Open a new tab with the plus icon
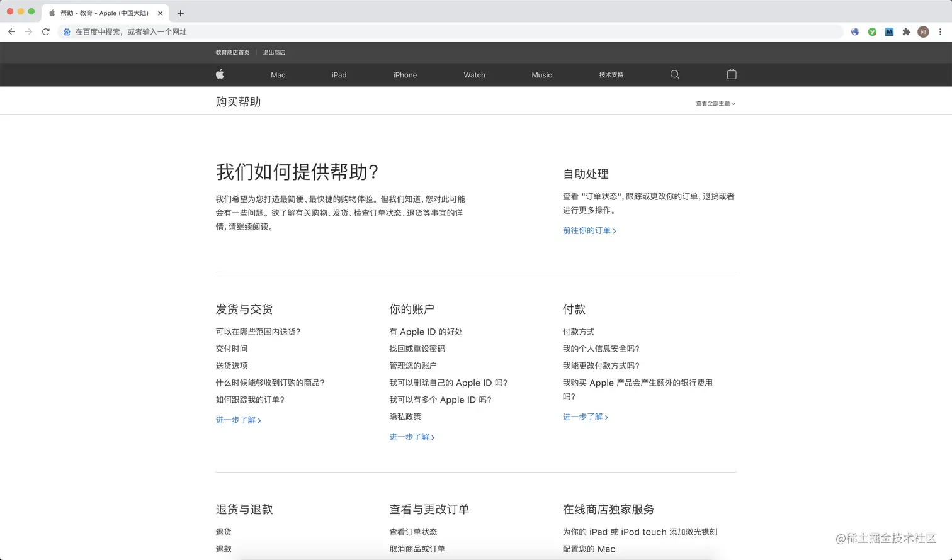Screen dimensions: 952x560 click(181, 13)
